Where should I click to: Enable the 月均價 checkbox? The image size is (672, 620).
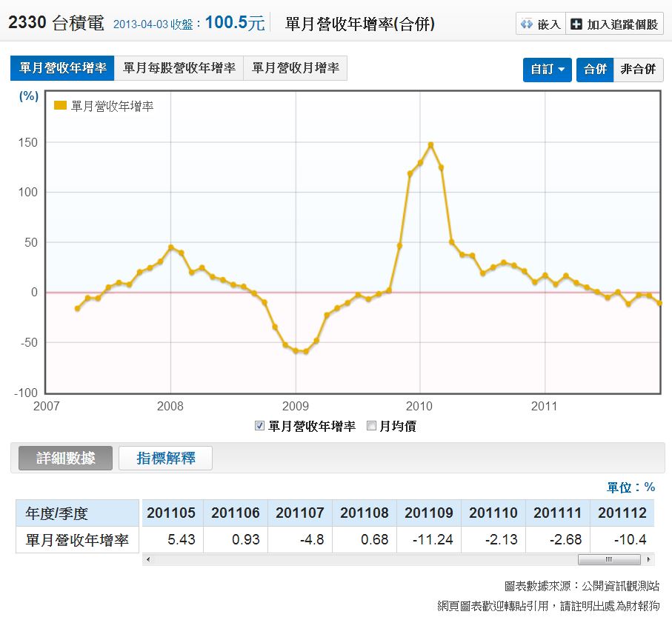(372, 425)
